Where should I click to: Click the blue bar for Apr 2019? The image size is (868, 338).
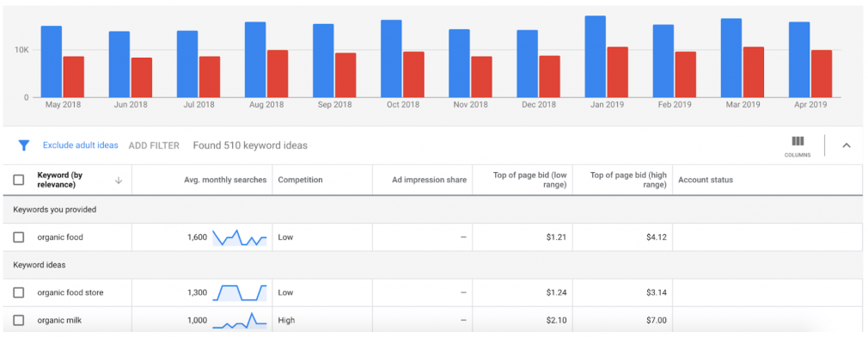tap(799, 60)
